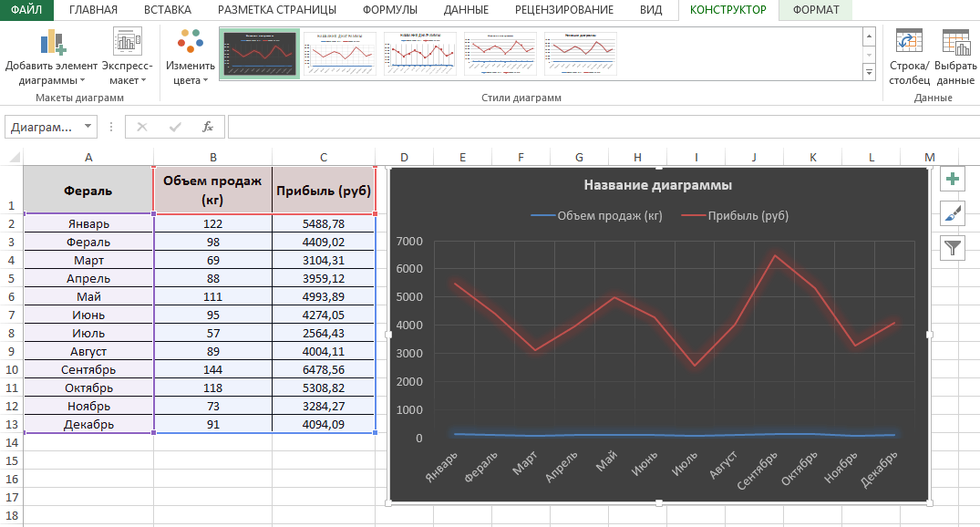
Task: Open the ФАЙЛ (File) tab
Action: pyautogui.click(x=26, y=10)
